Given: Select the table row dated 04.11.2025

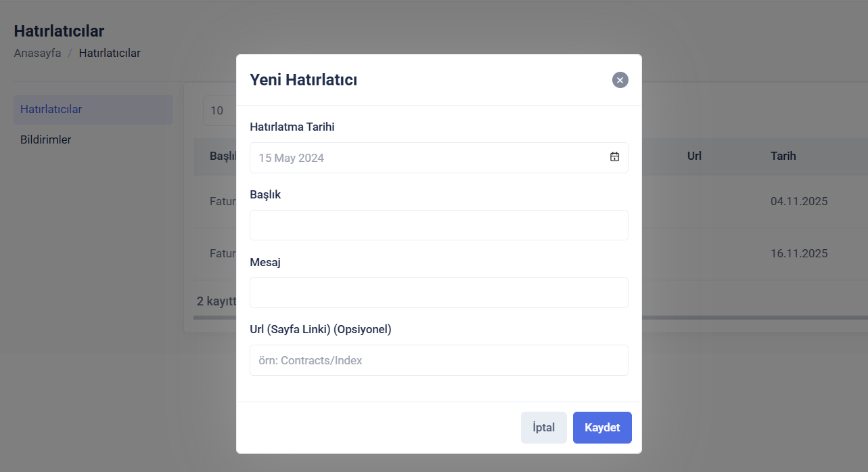Looking at the screenshot, I should click(x=798, y=201).
